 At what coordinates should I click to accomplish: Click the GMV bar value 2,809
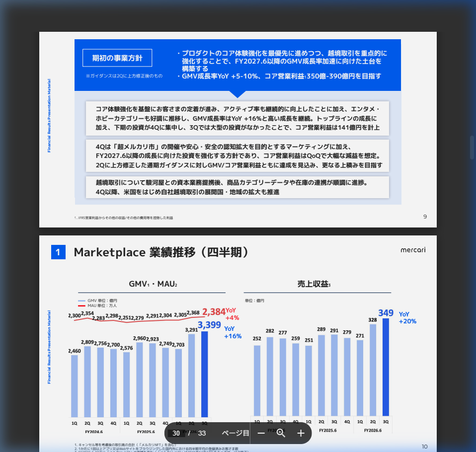pos(87,342)
